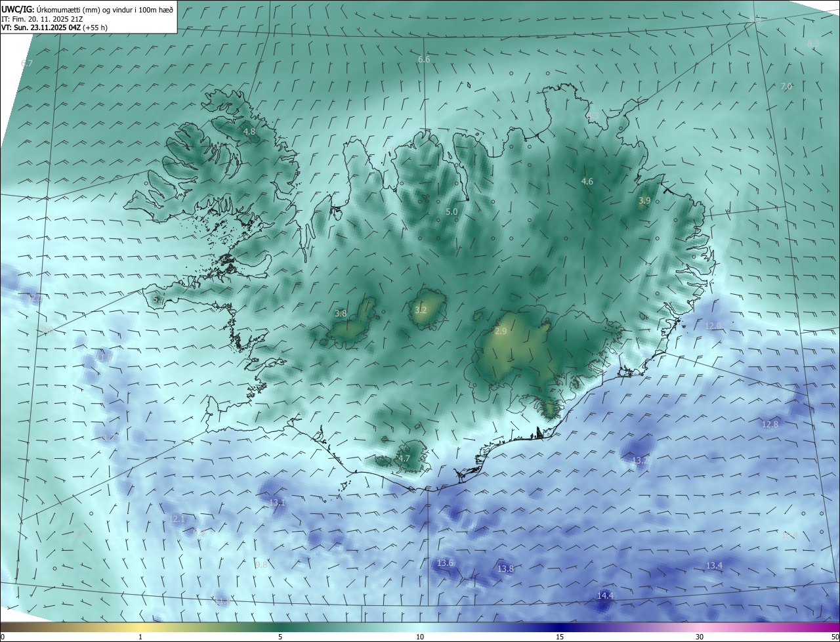The width and height of the screenshot is (840, 642).
Task: Click the 10 label on the color scale
Action: pyautogui.click(x=420, y=637)
